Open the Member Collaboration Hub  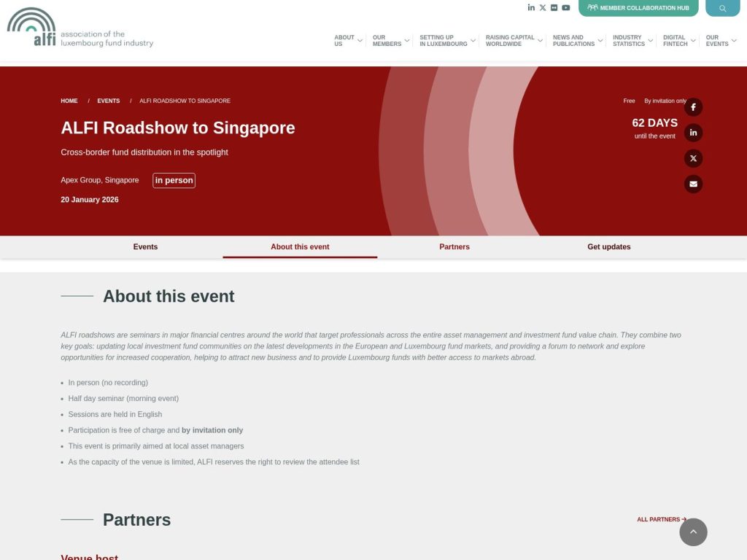(x=638, y=7)
